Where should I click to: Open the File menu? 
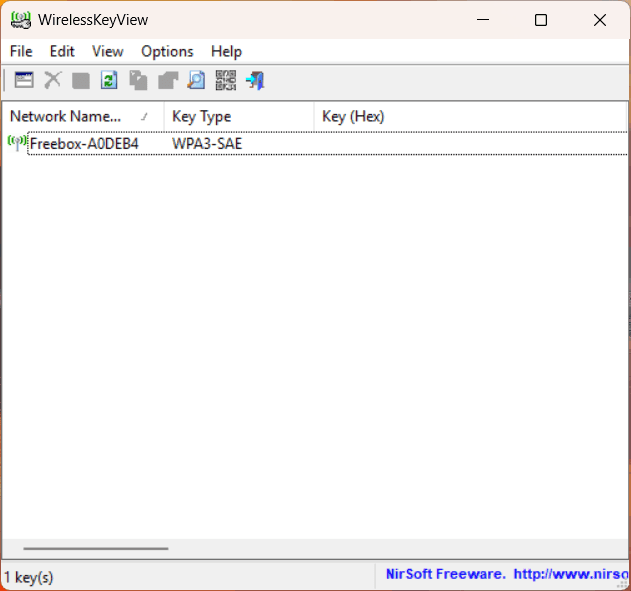point(21,51)
